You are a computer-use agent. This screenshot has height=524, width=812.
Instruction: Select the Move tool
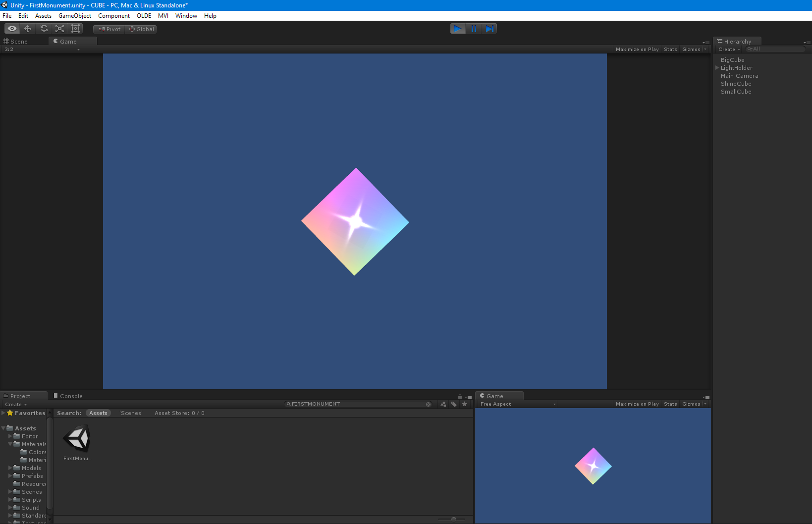pyautogui.click(x=28, y=29)
